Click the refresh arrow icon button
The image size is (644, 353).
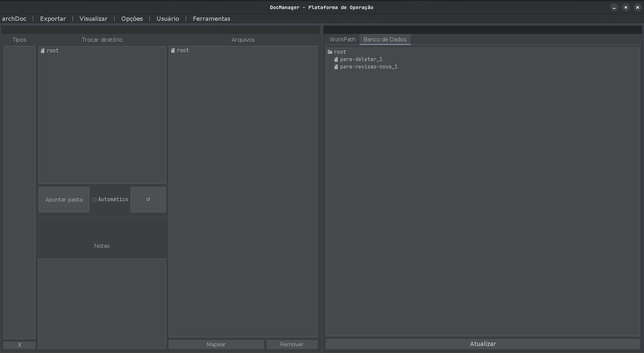[x=148, y=200]
